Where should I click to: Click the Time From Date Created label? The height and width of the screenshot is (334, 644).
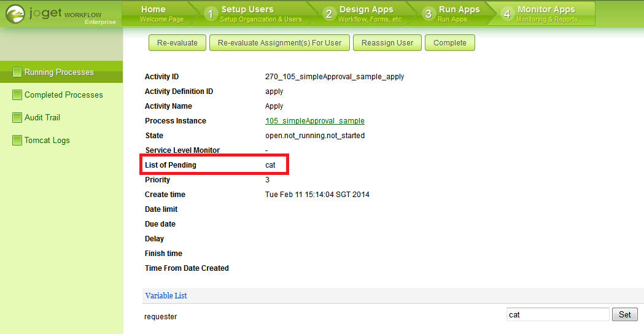[x=187, y=268]
